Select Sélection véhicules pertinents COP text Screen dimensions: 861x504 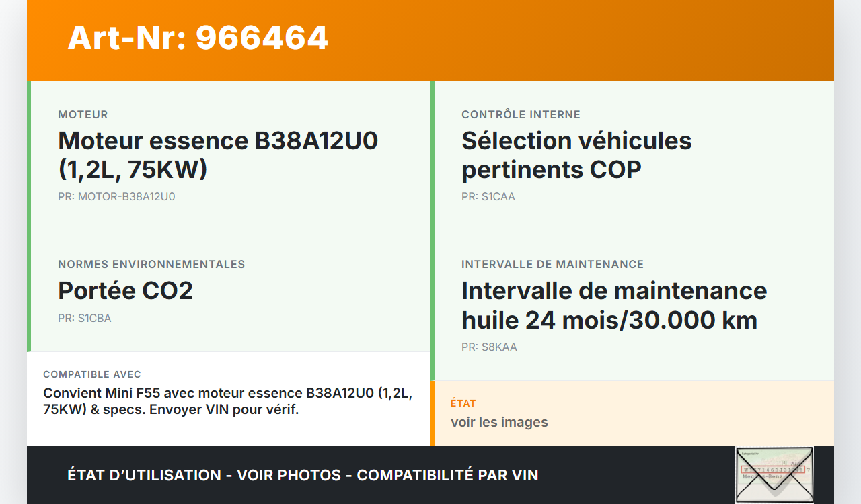(576, 155)
